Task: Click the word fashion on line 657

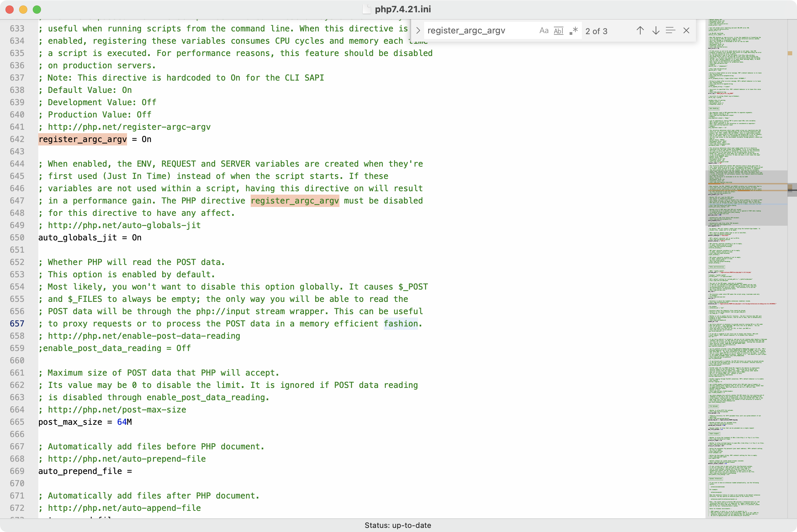Action: pyautogui.click(x=401, y=324)
